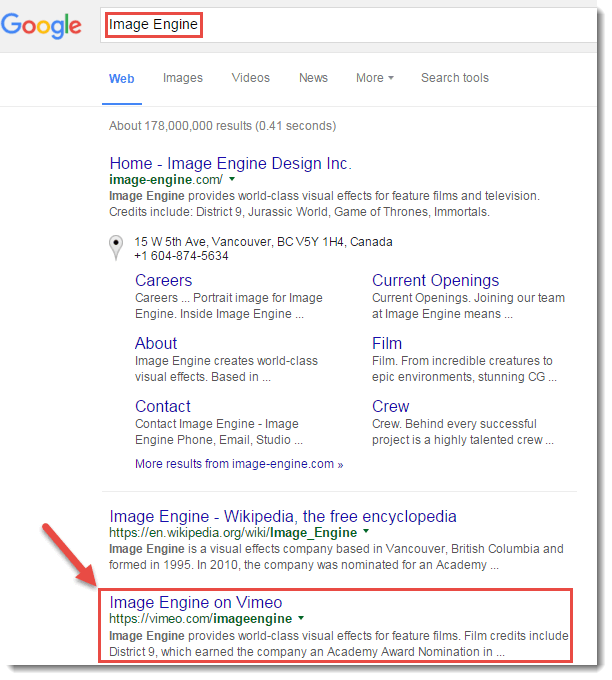Open Image Engine on Vimeo result
This screenshot has width=612, height=680.
tap(196, 602)
